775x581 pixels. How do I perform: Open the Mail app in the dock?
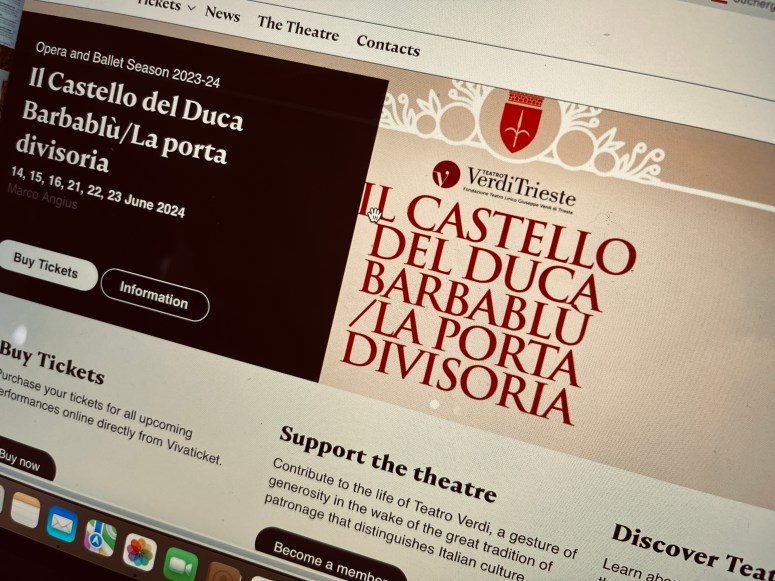coord(62,525)
